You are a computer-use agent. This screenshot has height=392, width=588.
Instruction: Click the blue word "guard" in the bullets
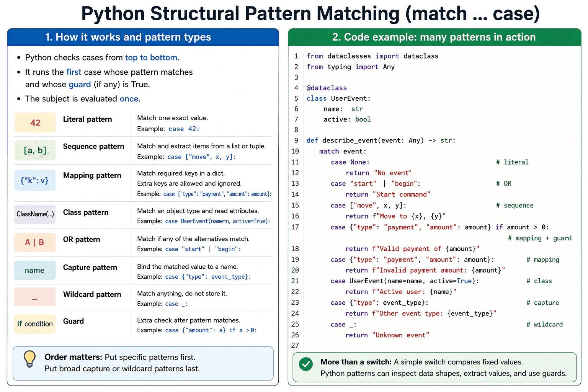80,85
